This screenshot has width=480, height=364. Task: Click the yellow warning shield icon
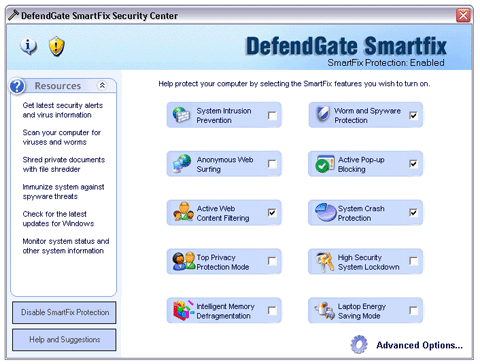tap(56, 46)
